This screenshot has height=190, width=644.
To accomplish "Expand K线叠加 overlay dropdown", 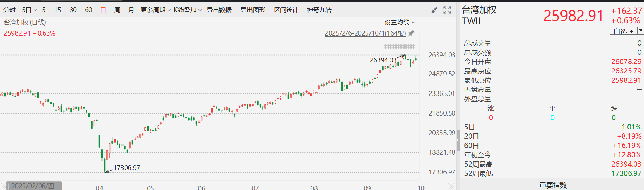I will click(x=187, y=10).
